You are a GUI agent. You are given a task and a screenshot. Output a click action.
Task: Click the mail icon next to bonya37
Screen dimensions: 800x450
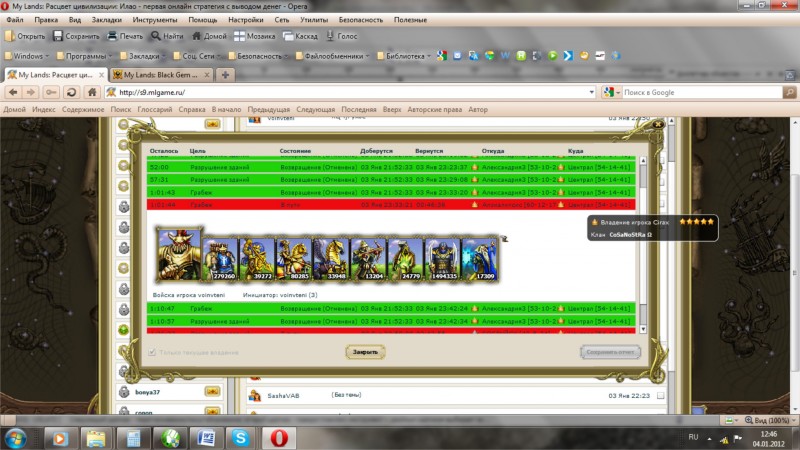click(x=212, y=392)
